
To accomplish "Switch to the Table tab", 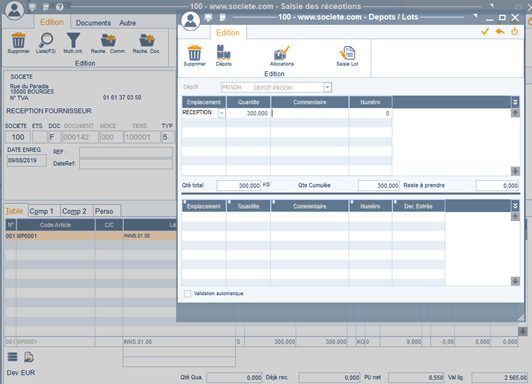I will click(14, 211).
